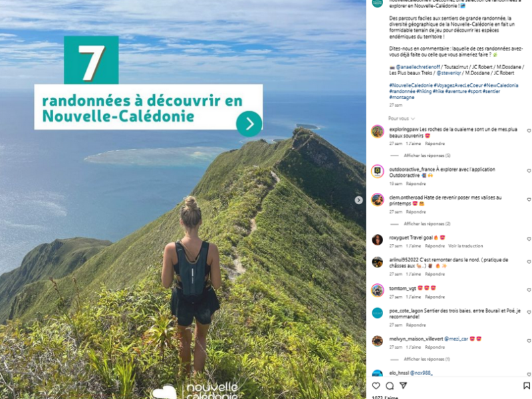
Task: Expand replies under exploringpaw comment
Action: [x=427, y=156]
